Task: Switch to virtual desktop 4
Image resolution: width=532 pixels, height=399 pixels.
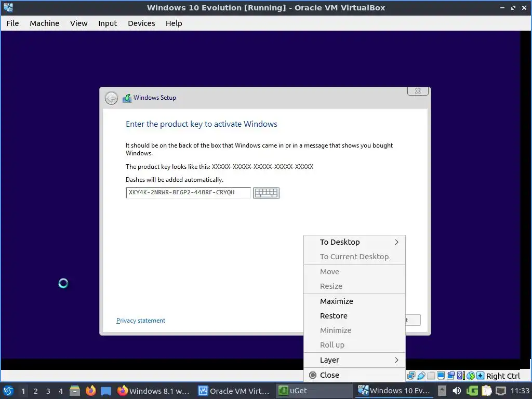Action: click(61, 391)
